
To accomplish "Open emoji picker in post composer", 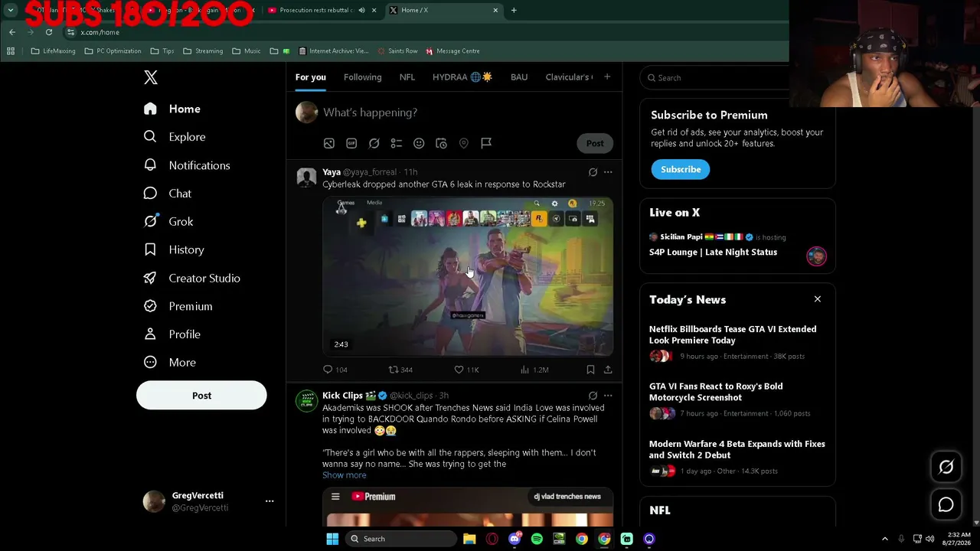I will coord(419,143).
